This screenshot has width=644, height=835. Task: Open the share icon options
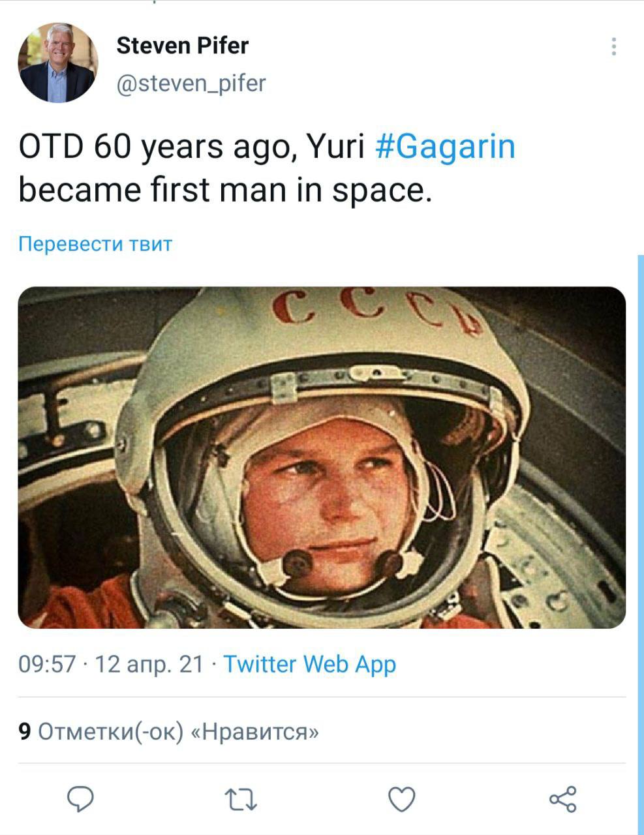[x=562, y=799]
